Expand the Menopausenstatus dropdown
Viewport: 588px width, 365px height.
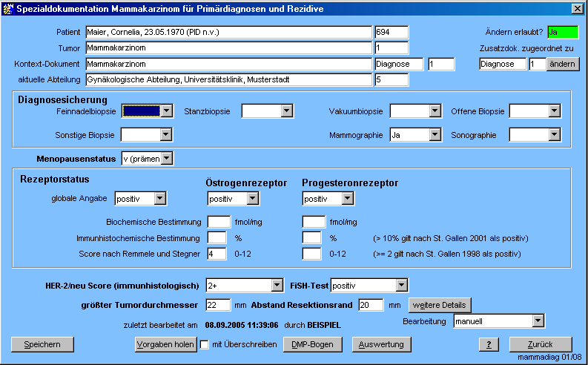(167, 158)
